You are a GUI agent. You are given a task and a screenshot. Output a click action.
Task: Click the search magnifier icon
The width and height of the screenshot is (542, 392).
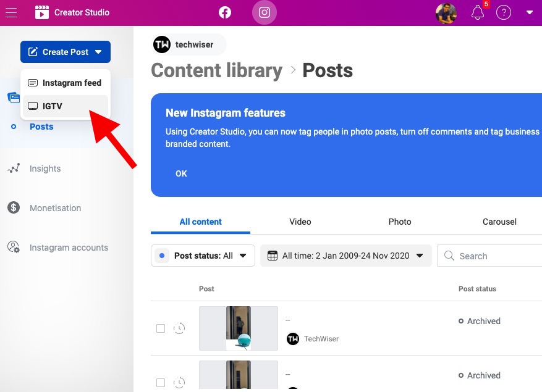(x=449, y=256)
